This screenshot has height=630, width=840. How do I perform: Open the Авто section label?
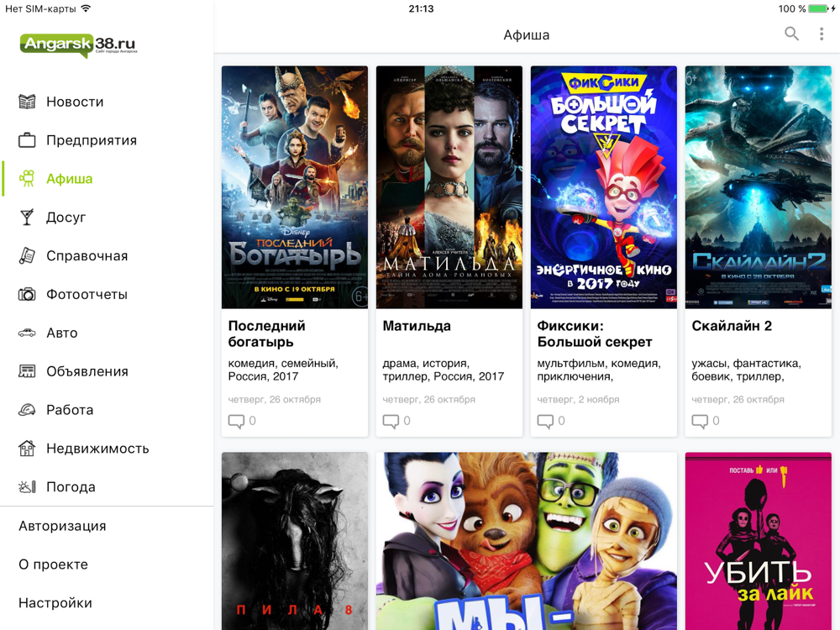[62, 333]
